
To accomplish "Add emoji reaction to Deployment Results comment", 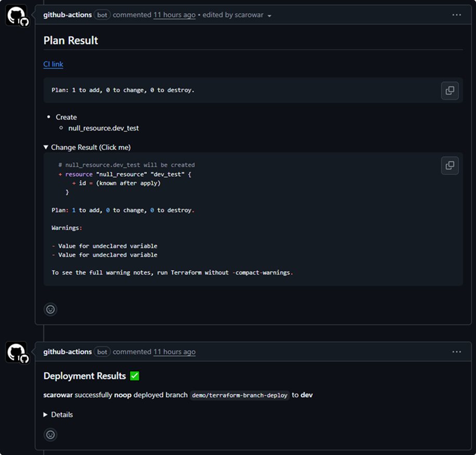I will pyautogui.click(x=50, y=435).
